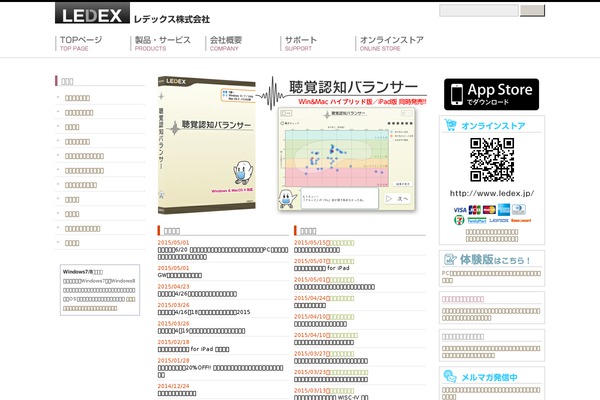Click the VISA payment logo

coord(460,210)
